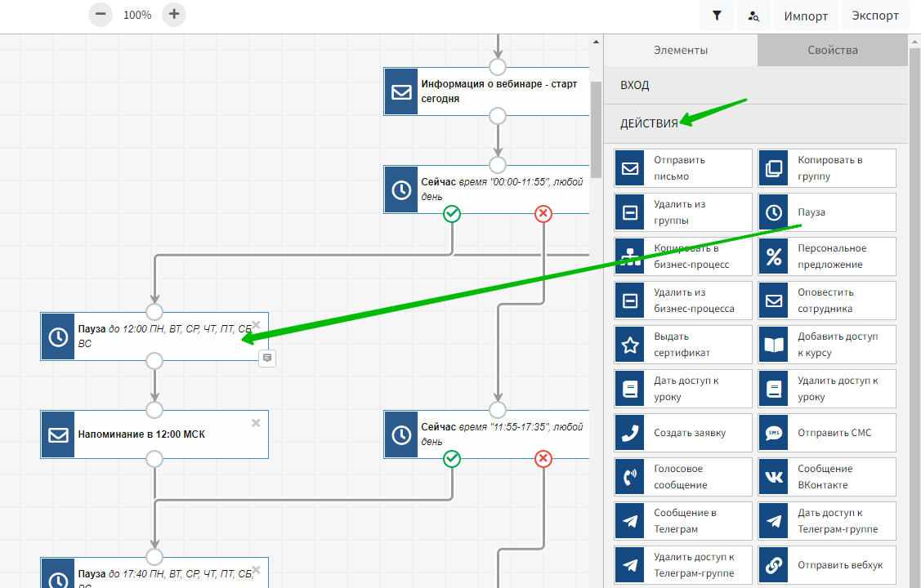Select the Отправить вебхук action
The height and width of the screenshot is (588, 921).
coord(826,565)
